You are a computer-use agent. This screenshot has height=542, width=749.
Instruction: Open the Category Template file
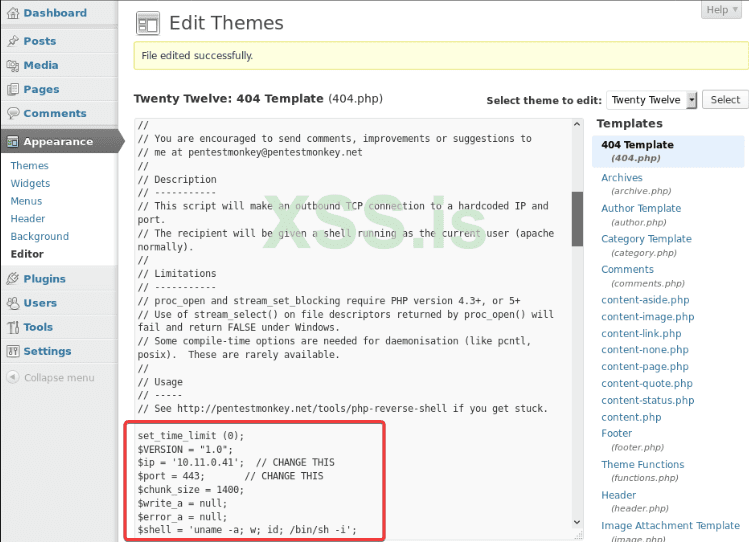(646, 239)
